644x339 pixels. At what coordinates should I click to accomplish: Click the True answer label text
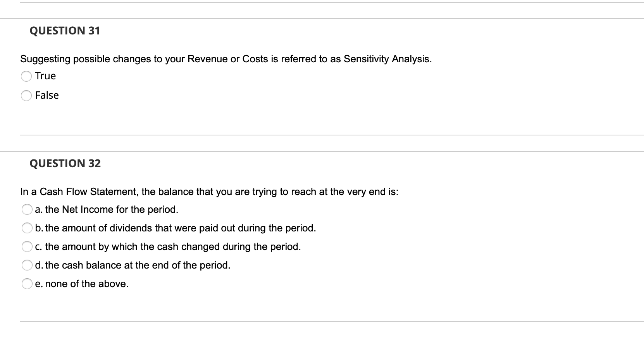point(45,76)
